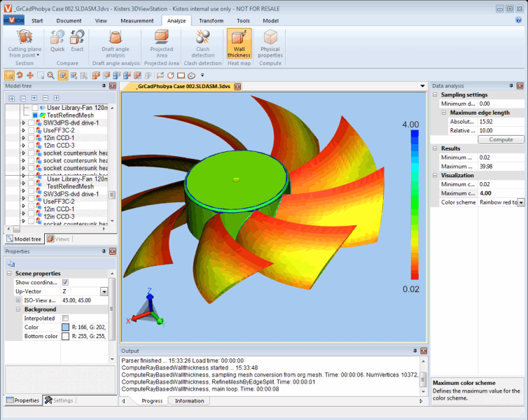The height and width of the screenshot is (420, 528).
Task: Run the Exact compare tool
Action: [77, 41]
